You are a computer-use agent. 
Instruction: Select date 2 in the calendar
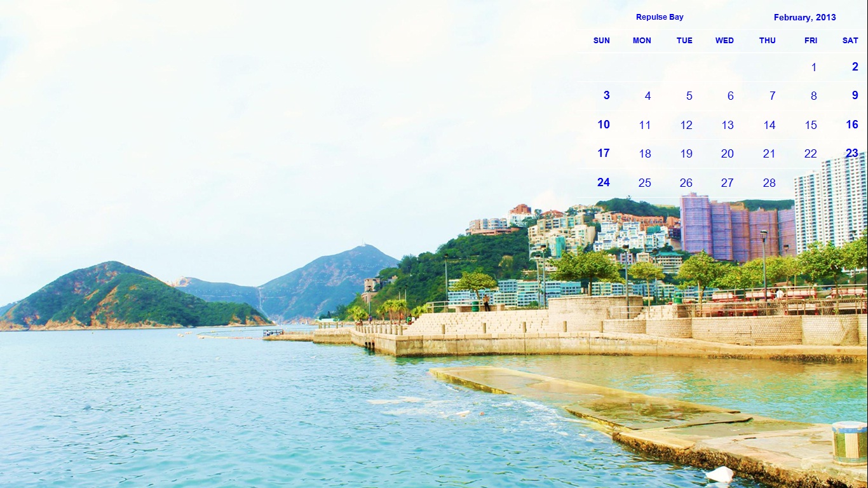(855, 67)
